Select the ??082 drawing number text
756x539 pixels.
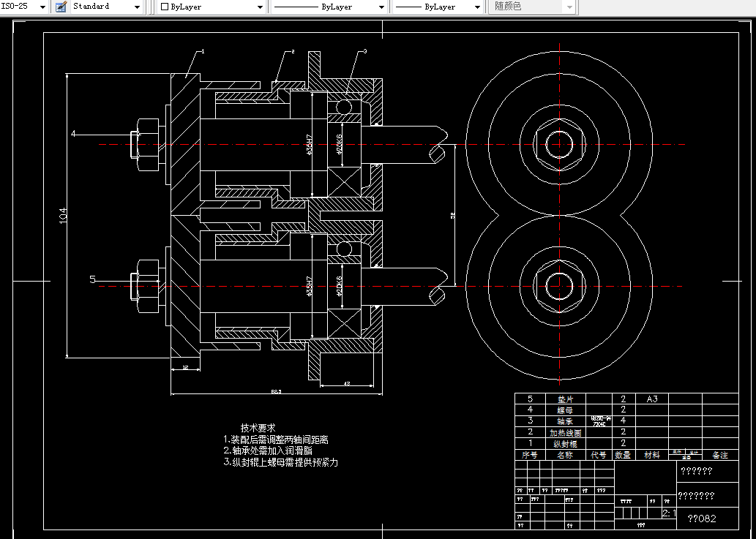[702, 519]
